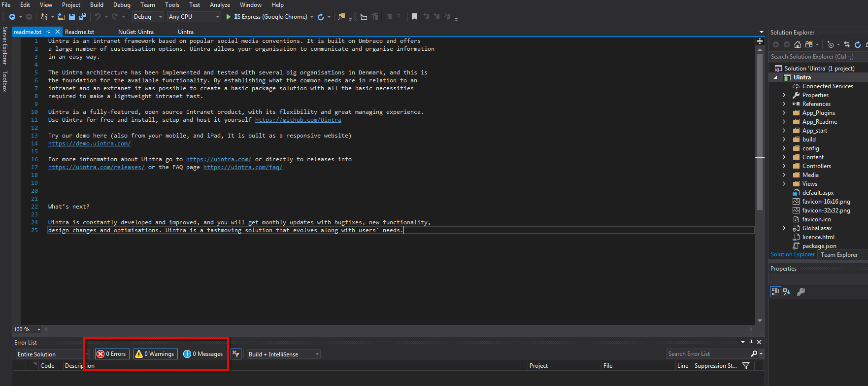Start IIS Express with the green play icon
The width and height of the screenshot is (868, 386).
tap(229, 17)
